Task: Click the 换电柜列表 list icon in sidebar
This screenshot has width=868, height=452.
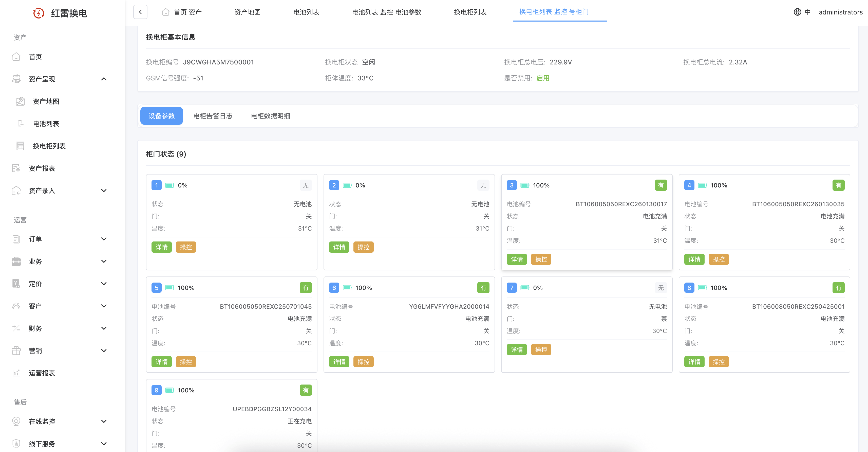Action: (20, 146)
